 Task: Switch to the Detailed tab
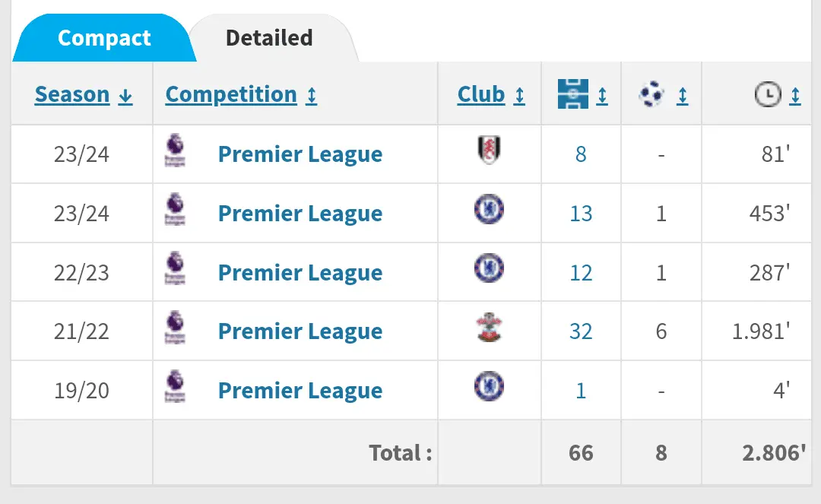[x=269, y=38]
